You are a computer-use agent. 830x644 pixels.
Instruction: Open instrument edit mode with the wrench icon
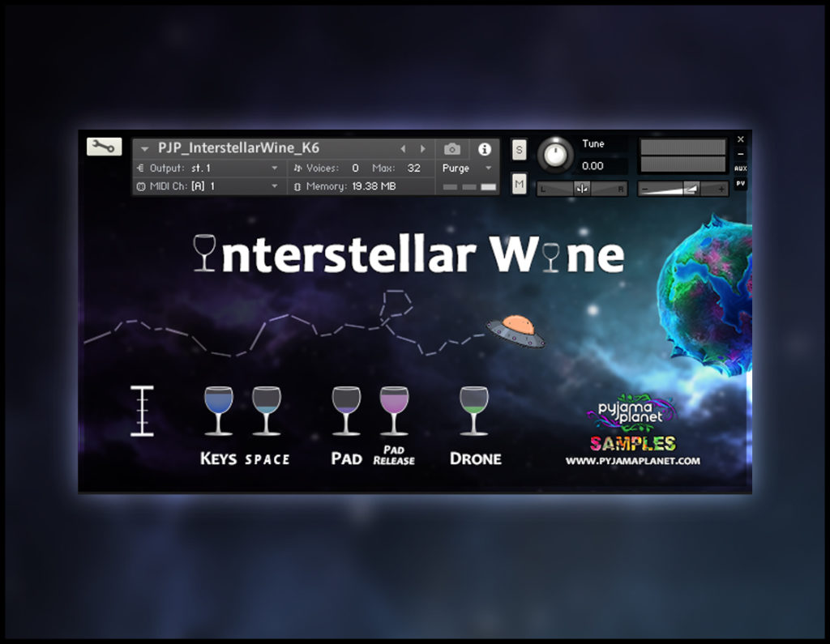tap(105, 147)
